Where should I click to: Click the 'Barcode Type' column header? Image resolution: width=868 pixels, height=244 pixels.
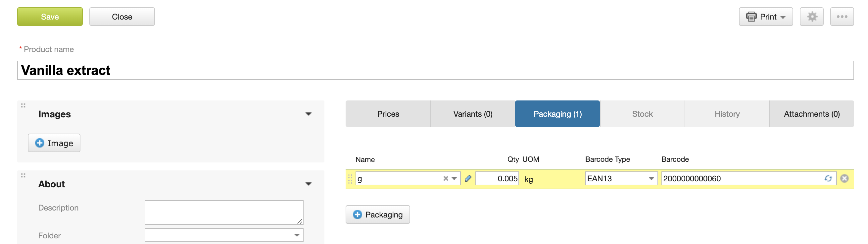(x=607, y=159)
